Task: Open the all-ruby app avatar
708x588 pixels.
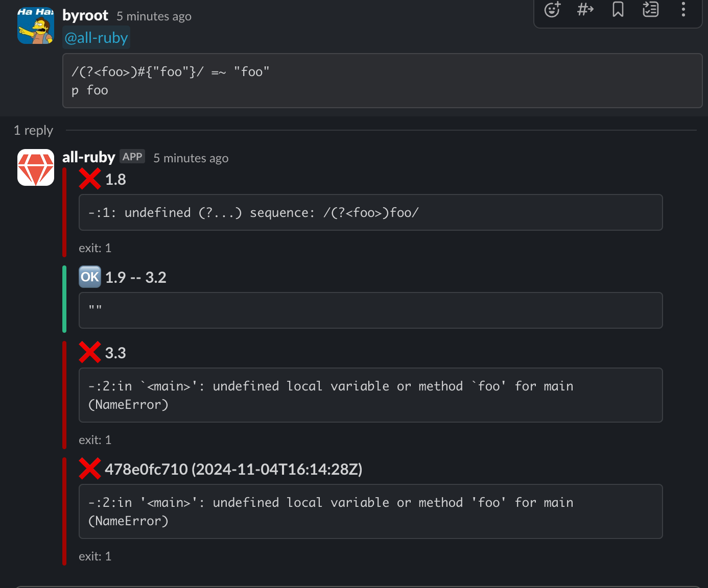Action: [36, 167]
